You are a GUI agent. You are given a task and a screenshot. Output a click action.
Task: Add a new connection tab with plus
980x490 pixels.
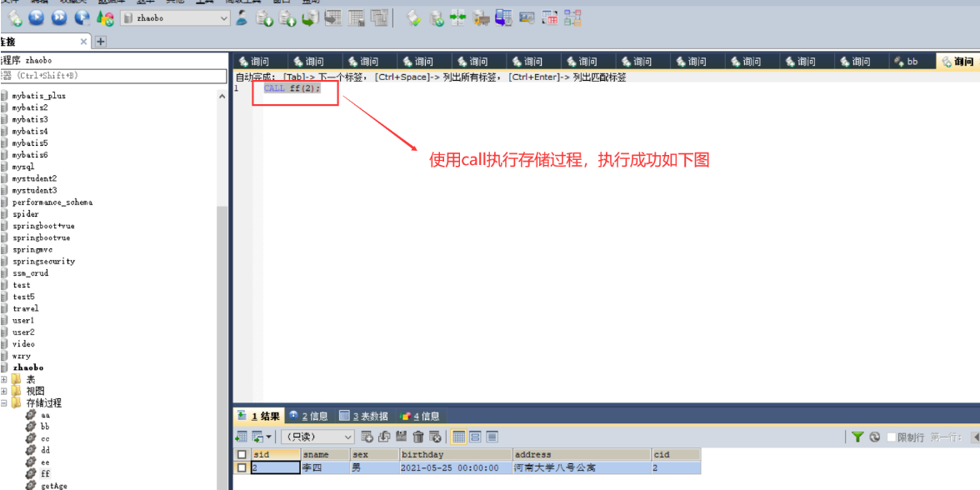click(x=100, y=42)
